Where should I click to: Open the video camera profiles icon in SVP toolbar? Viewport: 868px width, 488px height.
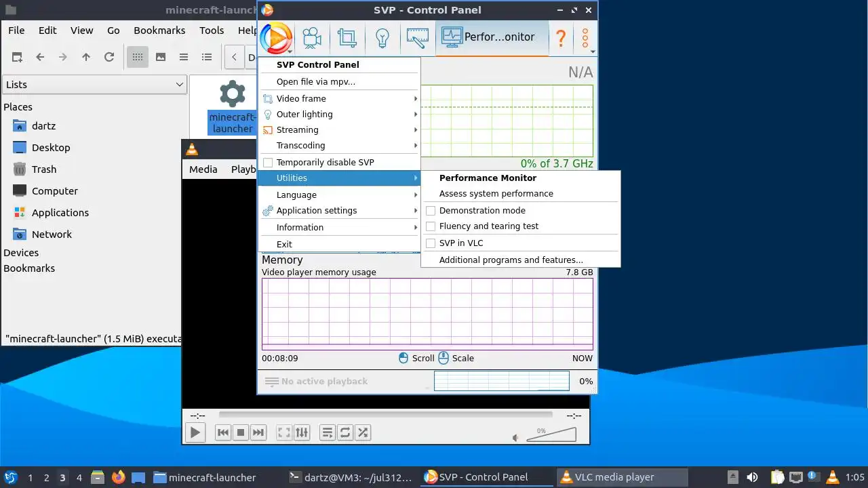[x=312, y=37]
